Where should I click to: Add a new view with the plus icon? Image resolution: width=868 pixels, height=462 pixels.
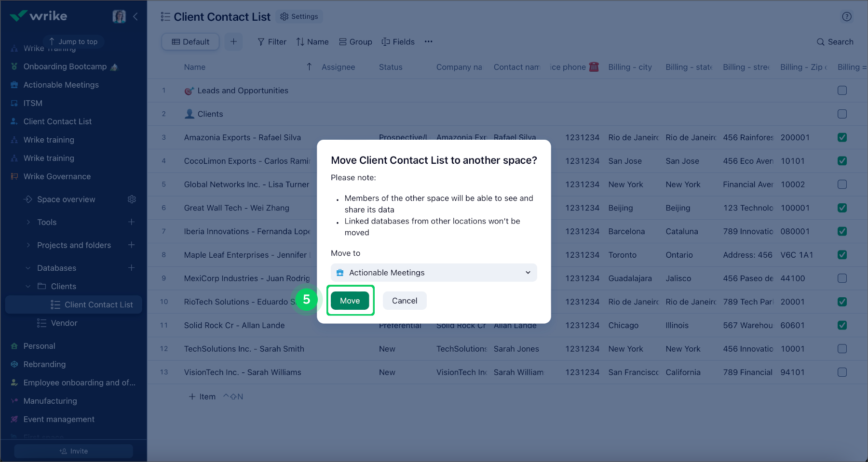coord(234,42)
